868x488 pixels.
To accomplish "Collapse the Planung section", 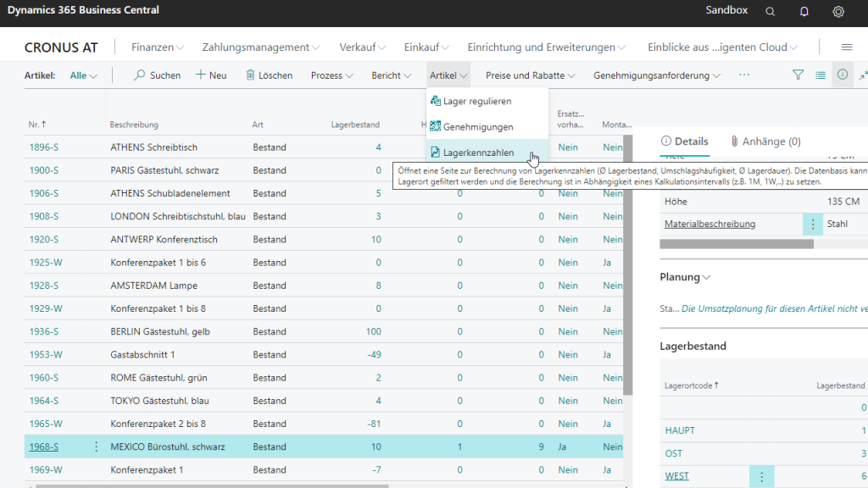I will pyautogui.click(x=685, y=277).
